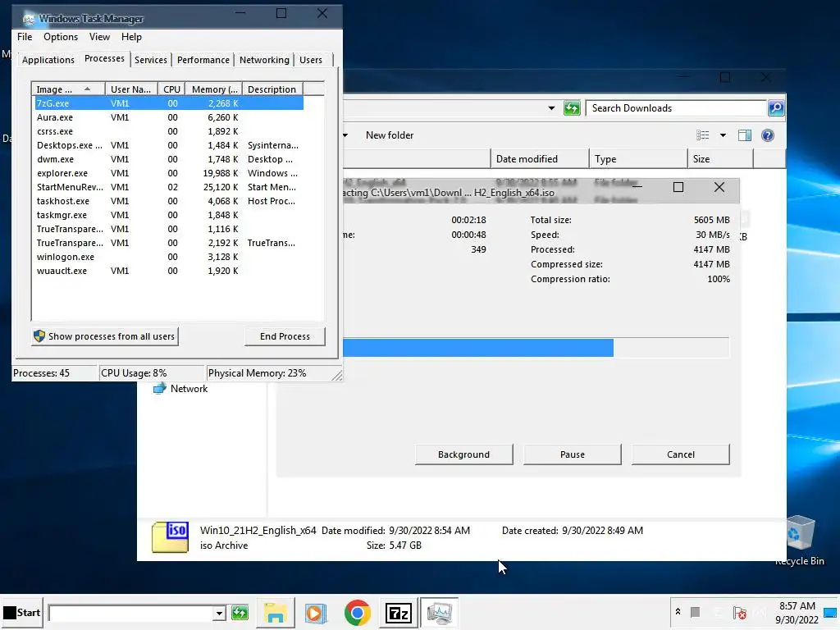Click the Start button

tap(21, 612)
